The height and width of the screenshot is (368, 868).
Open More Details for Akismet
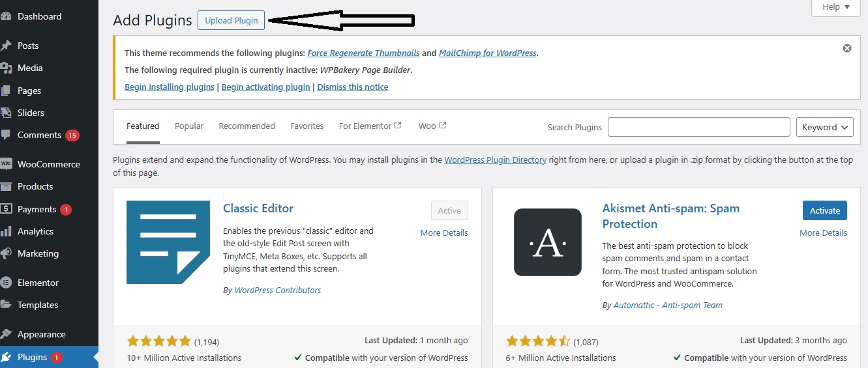(824, 233)
